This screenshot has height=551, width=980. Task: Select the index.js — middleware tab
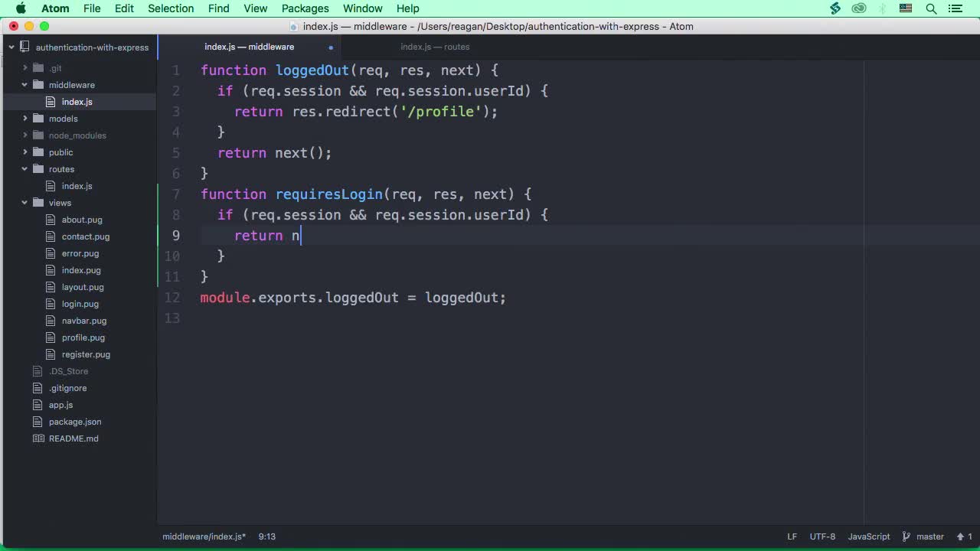tap(250, 47)
